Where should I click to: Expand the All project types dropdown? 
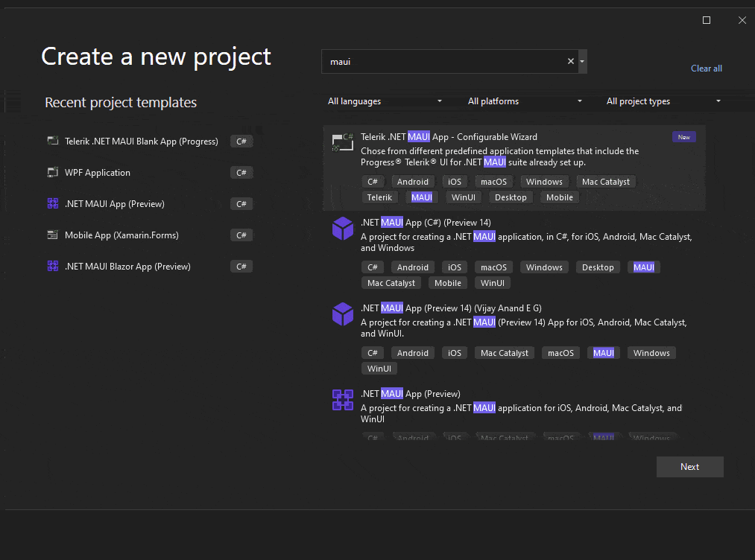pyautogui.click(x=663, y=101)
